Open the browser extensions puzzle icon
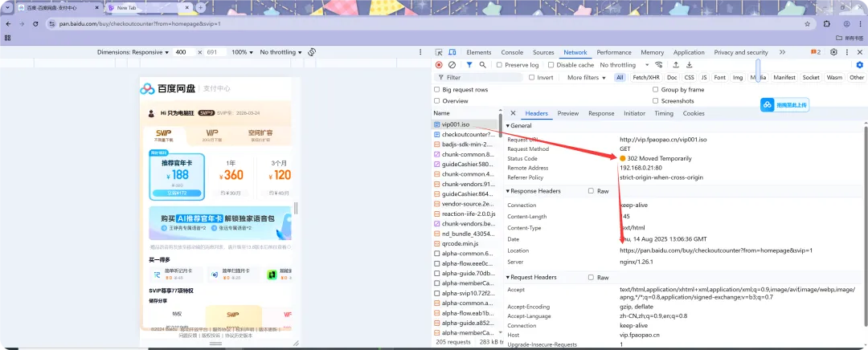This screenshot has height=350, width=868. coord(826,24)
